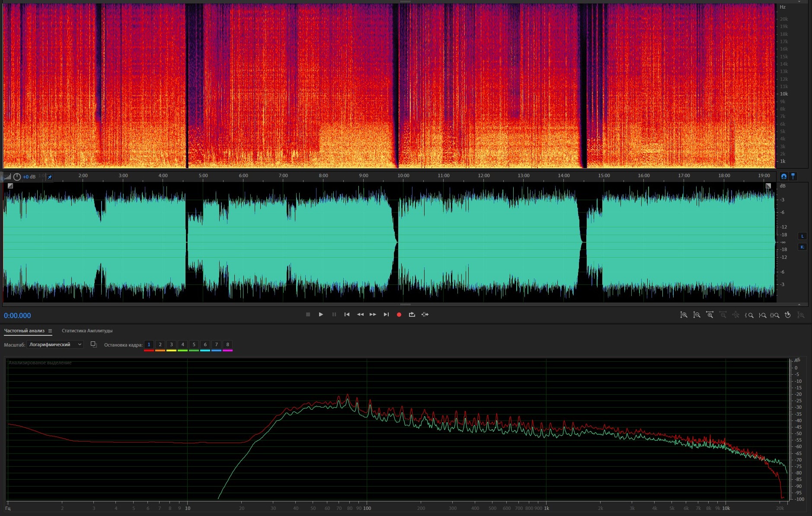The image size is (812, 516).
Task: Click hold frame button 8
Action: coord(227,344)
